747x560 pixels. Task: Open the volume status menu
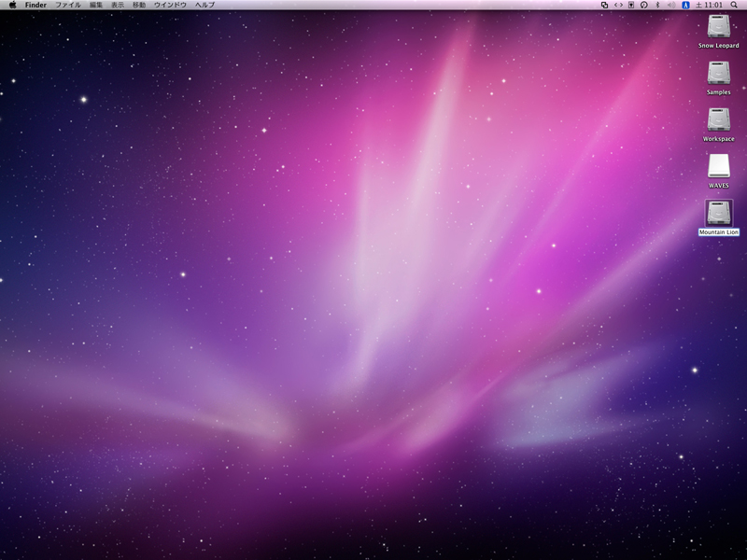(671, 5)
